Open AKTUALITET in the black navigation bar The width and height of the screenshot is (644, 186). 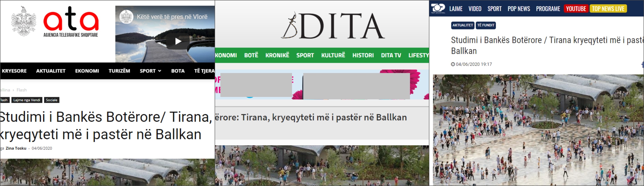[51, 71]
